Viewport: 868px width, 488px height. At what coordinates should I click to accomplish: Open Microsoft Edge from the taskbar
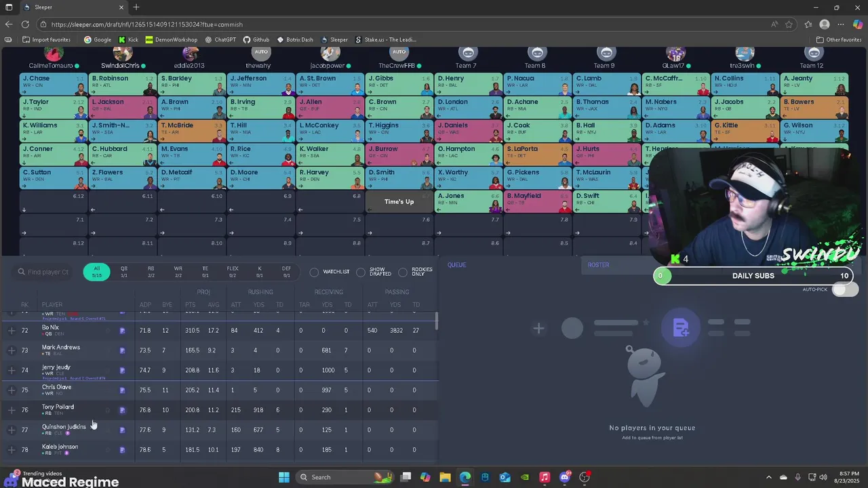point(465,477)
